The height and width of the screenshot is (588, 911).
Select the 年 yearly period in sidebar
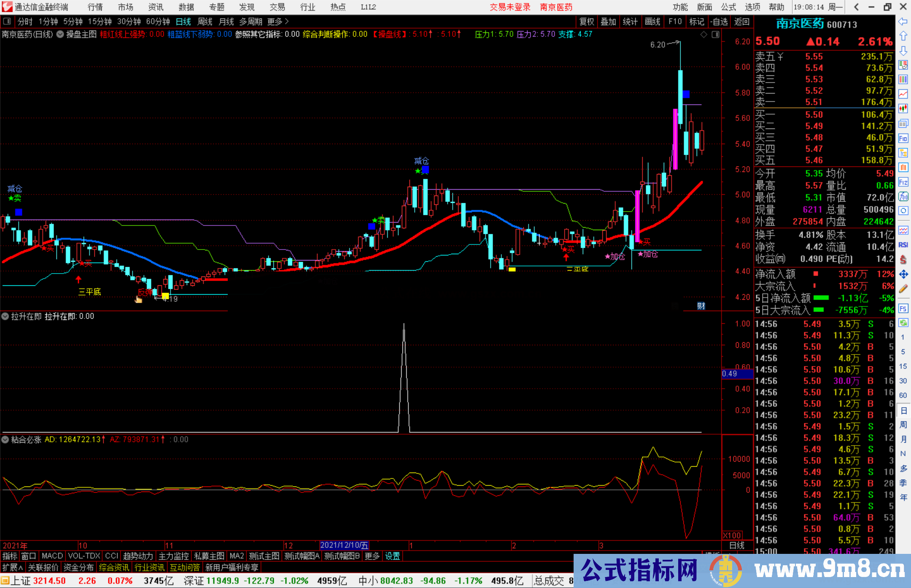click(903, 497)
